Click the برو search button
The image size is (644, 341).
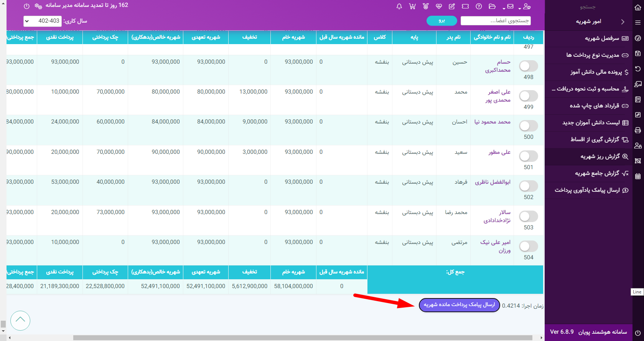pyautogui.click(x=442, y=21)
